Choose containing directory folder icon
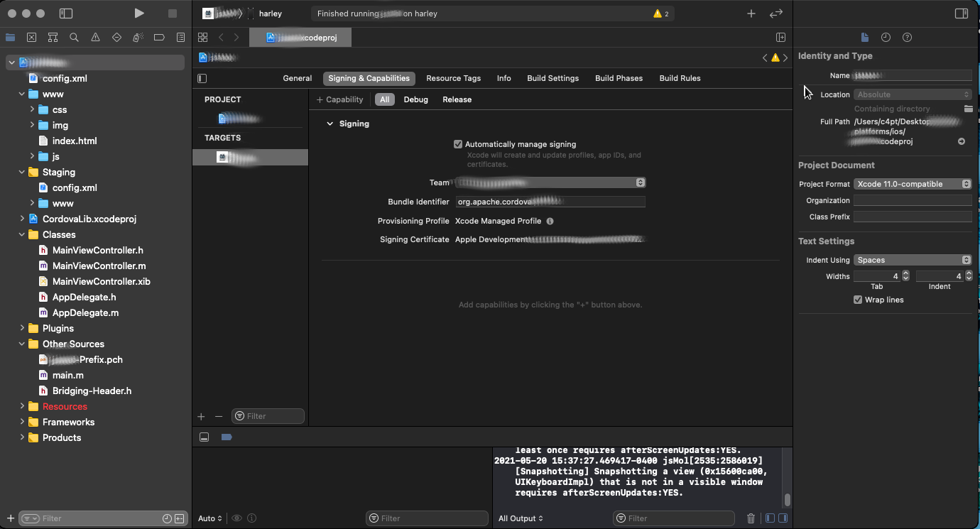 point(967,109)
